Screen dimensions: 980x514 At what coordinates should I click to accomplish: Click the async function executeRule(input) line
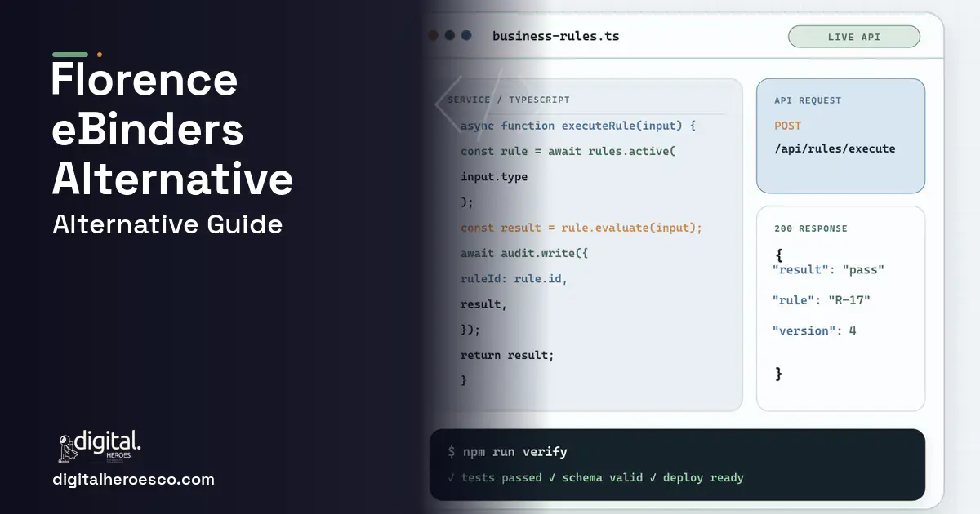click(x=577, y=126)
